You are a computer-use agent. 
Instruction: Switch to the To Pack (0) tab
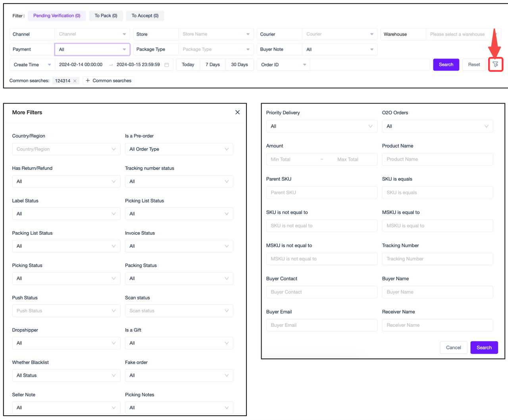click(106, 16)
